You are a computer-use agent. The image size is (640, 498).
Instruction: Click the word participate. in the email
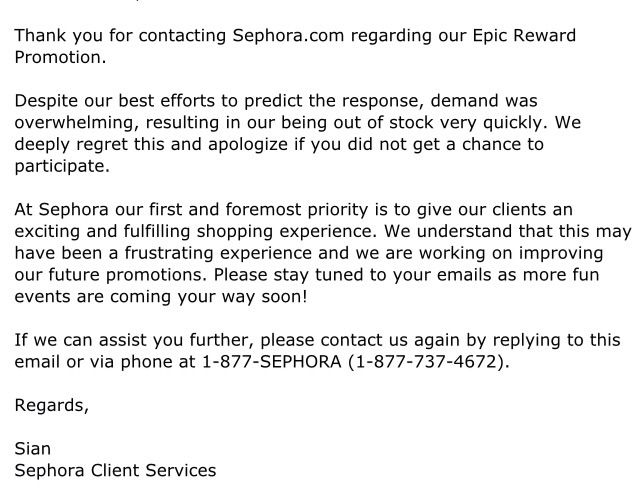62,167
